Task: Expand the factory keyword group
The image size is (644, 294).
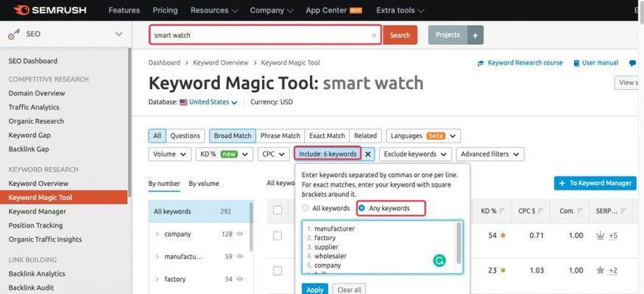Action: [x=158, y=279]
